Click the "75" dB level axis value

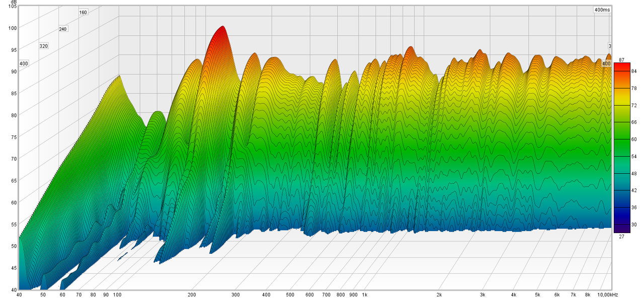[14, 137]
